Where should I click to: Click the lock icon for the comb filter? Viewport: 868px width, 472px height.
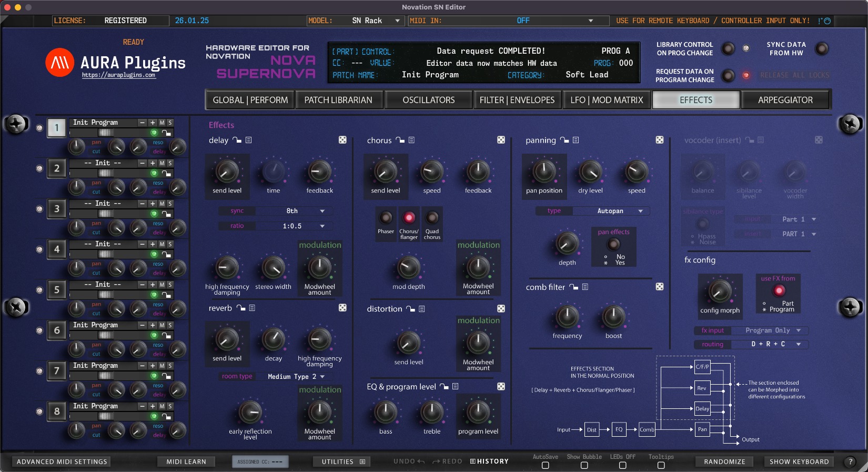pyautogui.click(x=574, y=287)
